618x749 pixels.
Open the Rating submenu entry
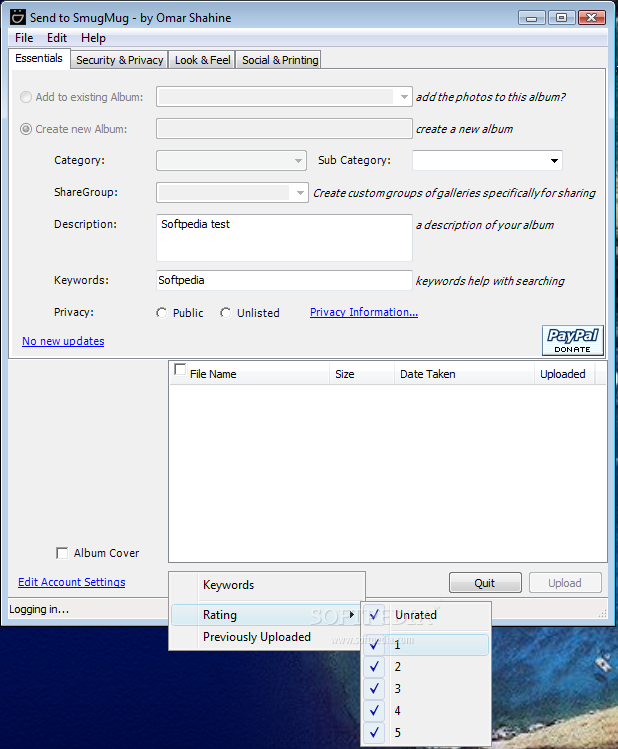pyautogui.click(x=267, y=615)
